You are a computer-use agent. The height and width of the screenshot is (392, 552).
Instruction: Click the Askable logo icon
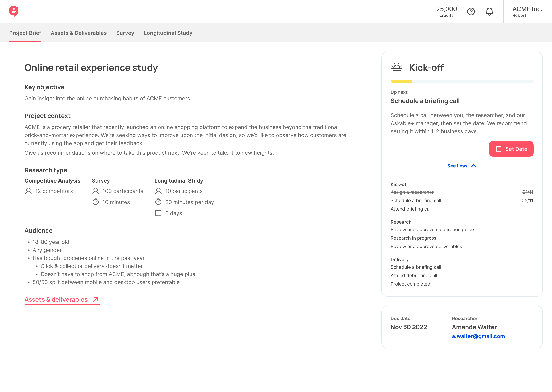click(14, 11)
